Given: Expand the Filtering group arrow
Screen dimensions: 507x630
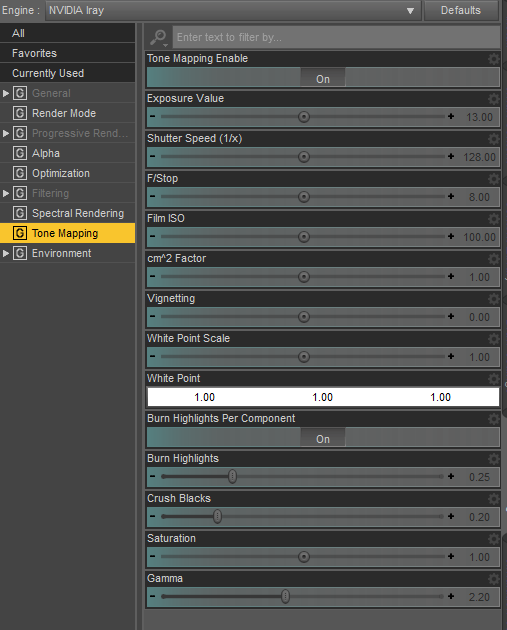Looking at the screenshot, I should click(6, 193).
